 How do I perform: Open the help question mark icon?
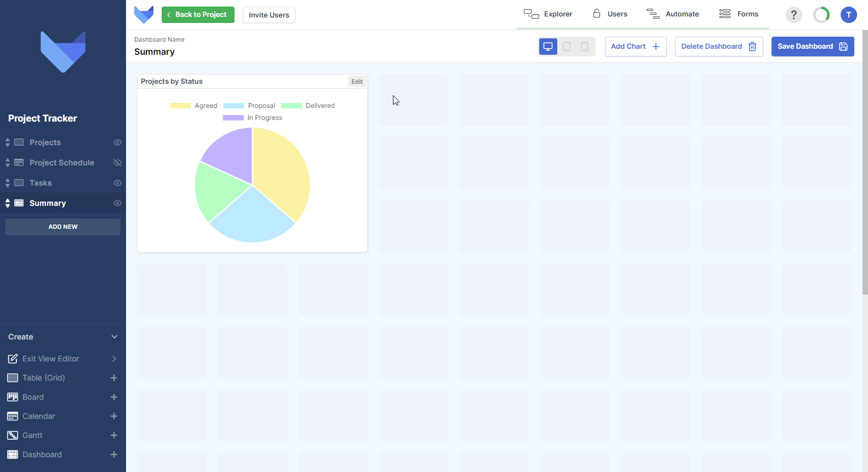793,15
